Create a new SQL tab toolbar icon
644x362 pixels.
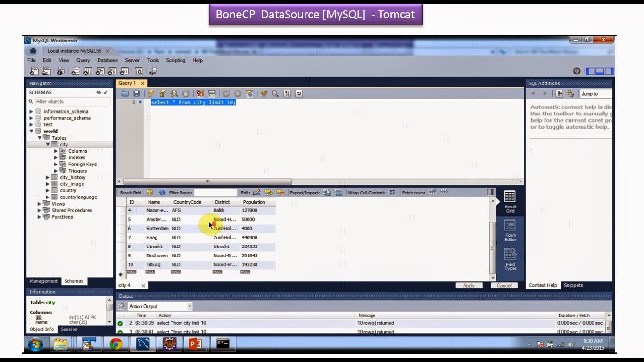coord(34,71)
